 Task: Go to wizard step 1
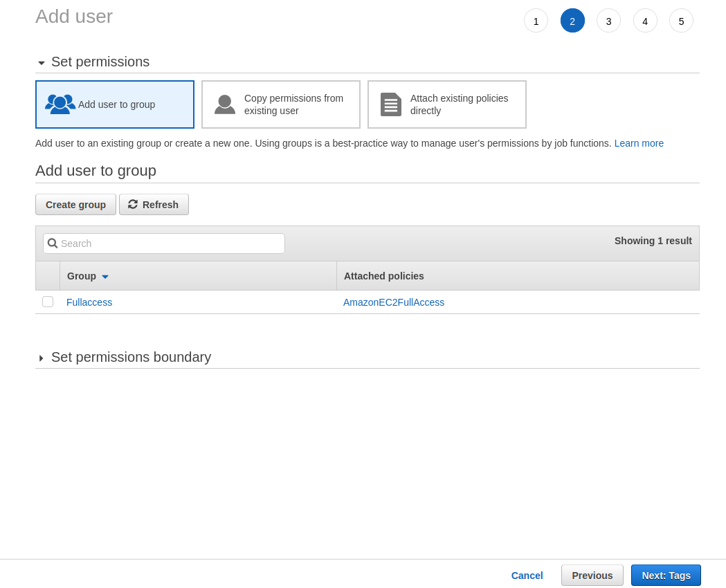(536, 21)
